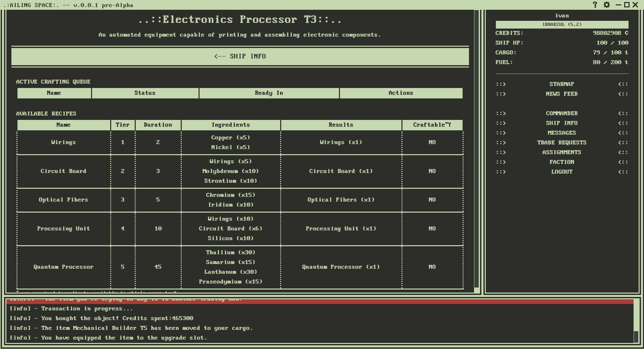Open TRADE REQUESTS
Screen dimensions: 644x349
pyautogui.click(x=561, y=142)
